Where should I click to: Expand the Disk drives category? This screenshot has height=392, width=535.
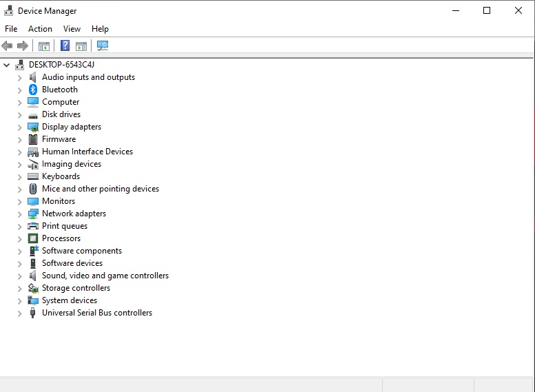(20, 115)
